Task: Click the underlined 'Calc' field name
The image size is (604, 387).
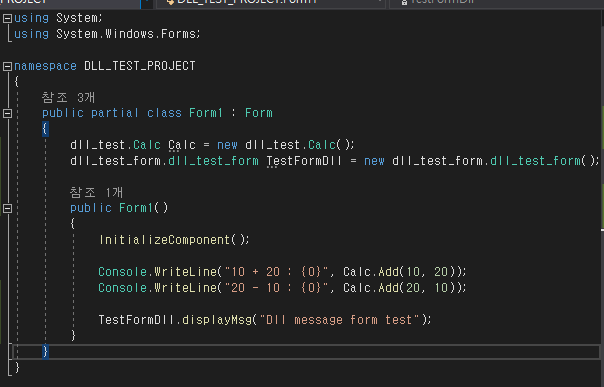Action: 182,145
